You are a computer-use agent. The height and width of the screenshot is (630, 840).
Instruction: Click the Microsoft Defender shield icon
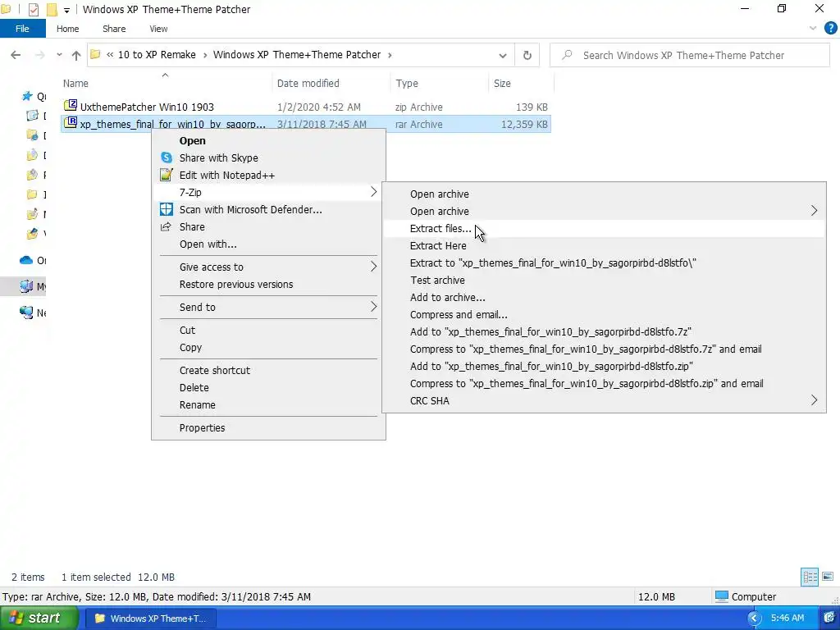tap(167, 209)
